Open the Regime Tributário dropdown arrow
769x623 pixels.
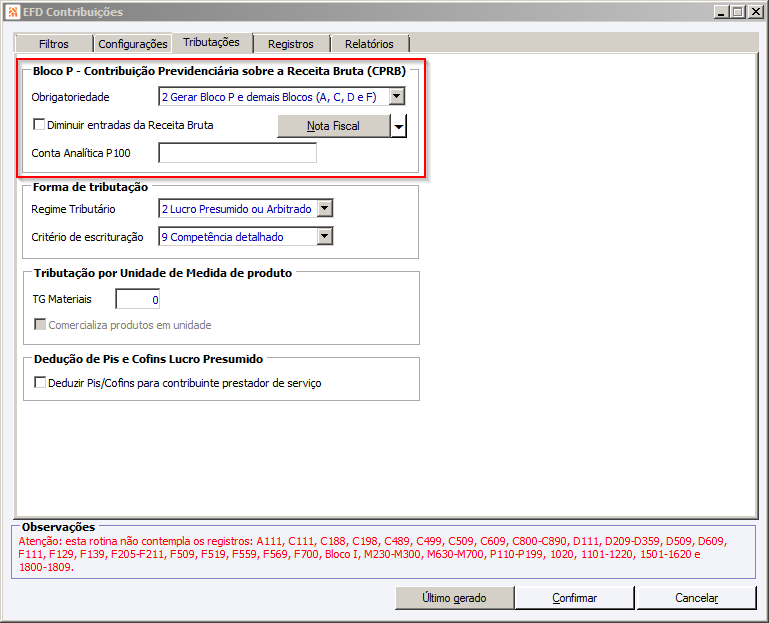coord(325,208)
